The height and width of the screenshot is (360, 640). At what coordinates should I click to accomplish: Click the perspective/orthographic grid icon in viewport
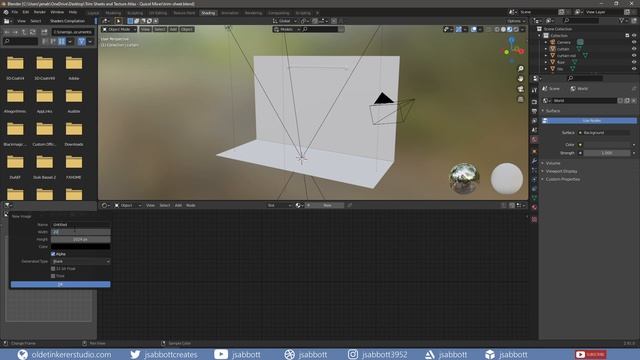520,99
